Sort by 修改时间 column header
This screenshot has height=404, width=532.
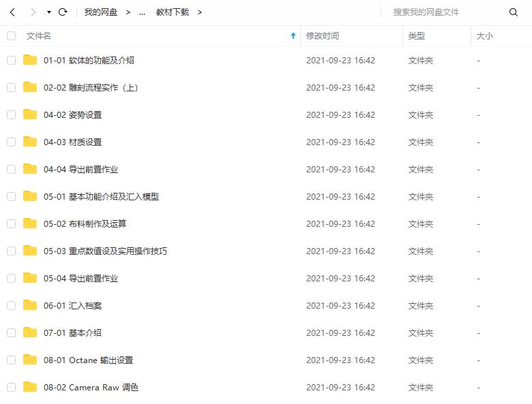click(x=323, y=35)
